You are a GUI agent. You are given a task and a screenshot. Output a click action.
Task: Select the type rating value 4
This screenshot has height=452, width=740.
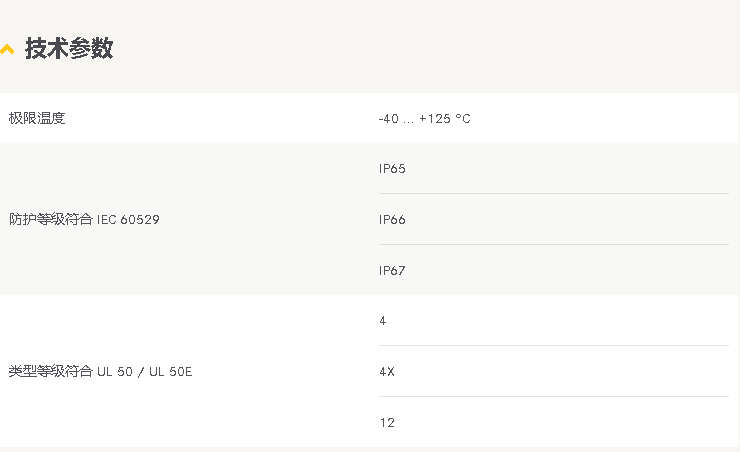pos(383,321)
